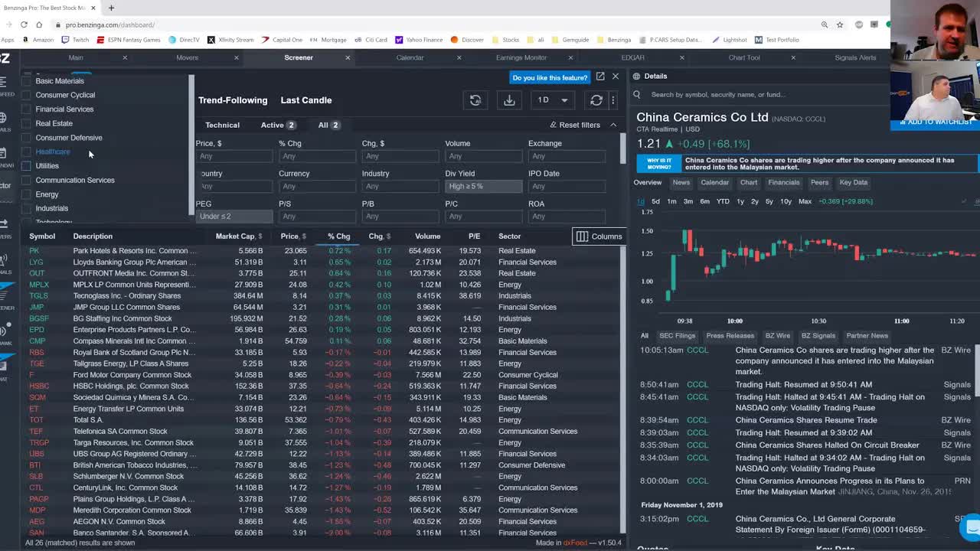Sort the table by P/E column header
Image resolution: width=980 pixels, height=551 pixels.
[x=474, y=236]
